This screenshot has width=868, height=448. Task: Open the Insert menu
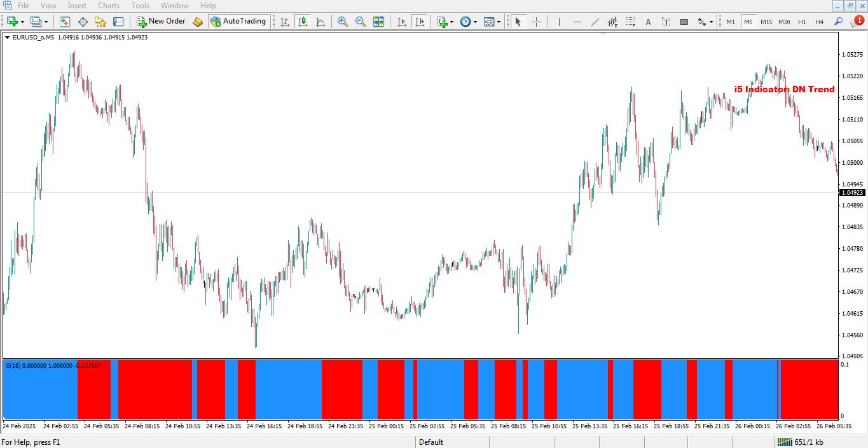[77, 6]
